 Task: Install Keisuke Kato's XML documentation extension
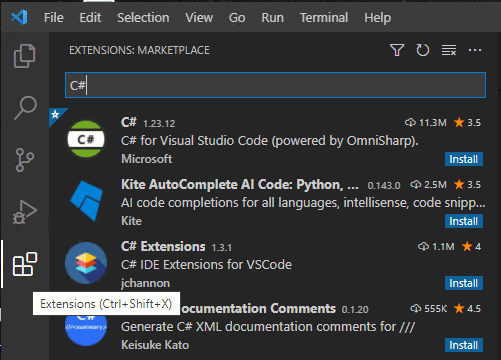[464, 345]
